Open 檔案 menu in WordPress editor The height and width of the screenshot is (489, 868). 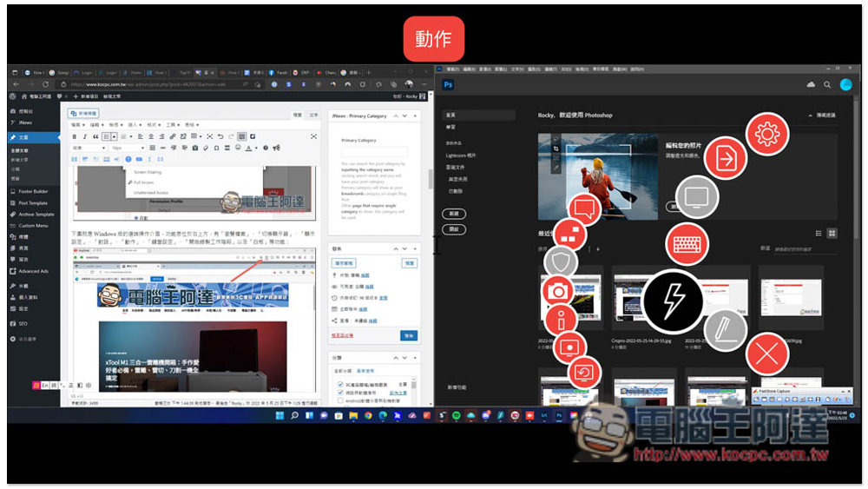click(x=77, y=125)
